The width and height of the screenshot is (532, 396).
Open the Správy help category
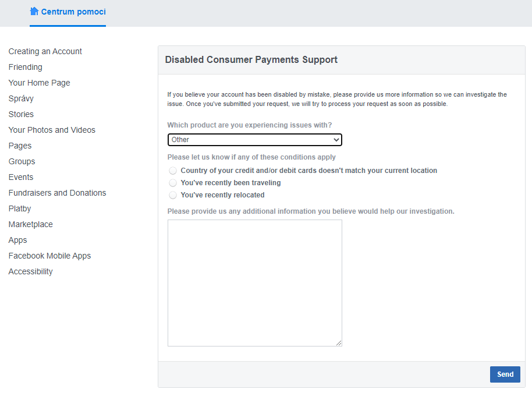21,98
